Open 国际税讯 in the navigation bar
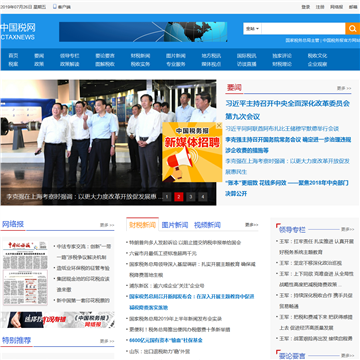The width and height of the screenshot is (360, 360). tap(247, 56)
